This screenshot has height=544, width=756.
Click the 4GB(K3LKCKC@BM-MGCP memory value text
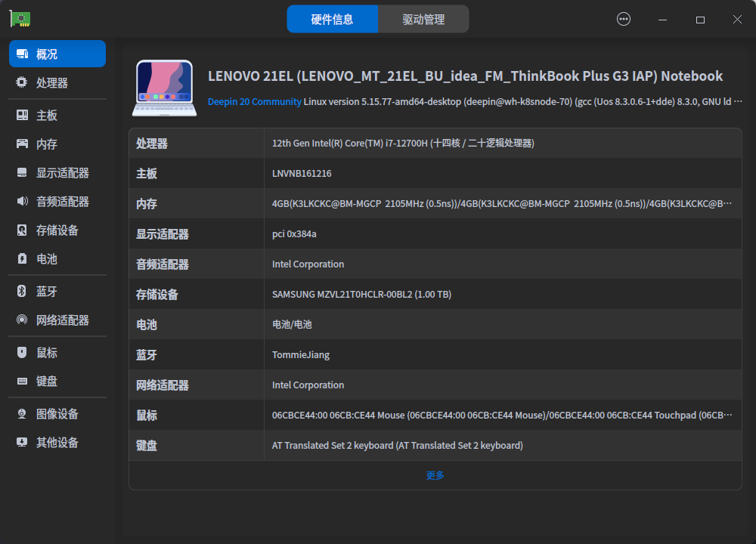click(502, 204)
